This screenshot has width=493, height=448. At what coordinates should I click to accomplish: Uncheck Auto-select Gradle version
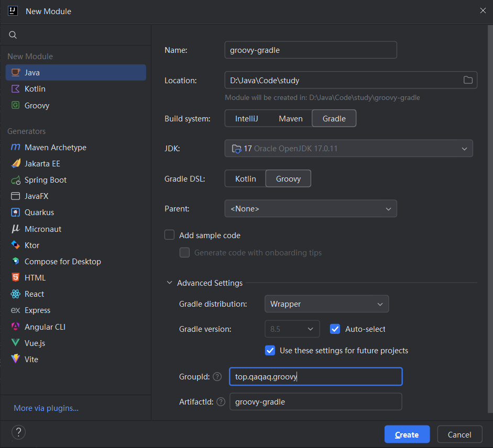click(335, 329)
